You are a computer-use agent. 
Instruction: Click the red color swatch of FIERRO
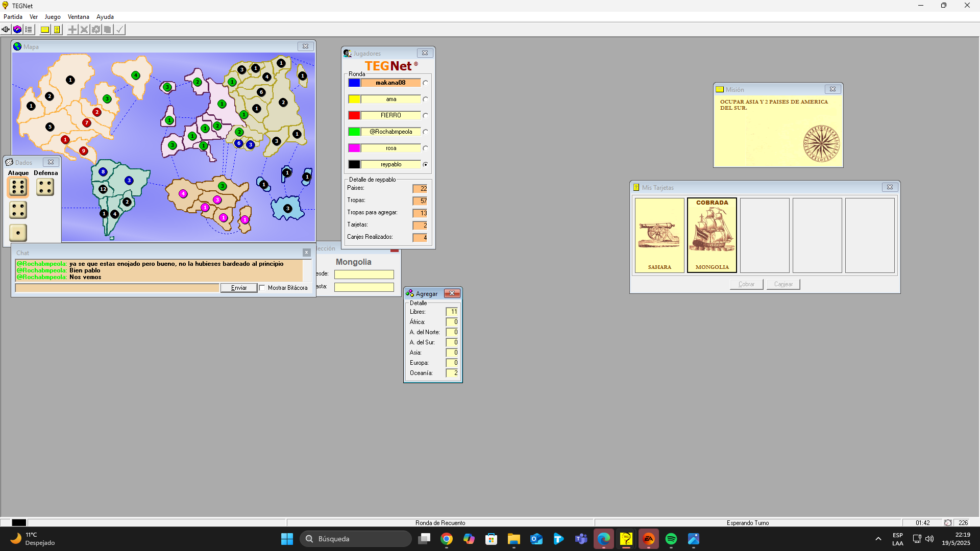[x=354, y=115]
